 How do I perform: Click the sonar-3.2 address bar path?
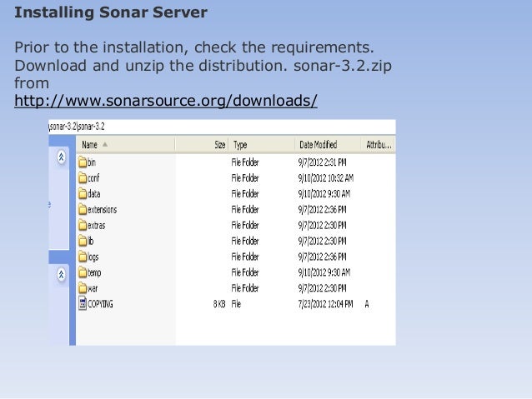pyautogui.click(x=77, y=127)
